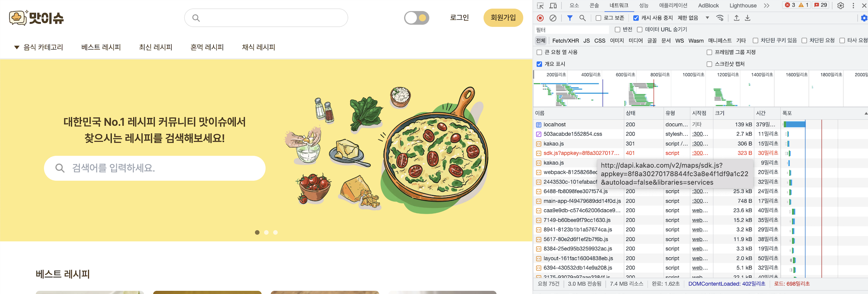Select third banner carousel dot
The width and height of the screenshot is (868, 294).
[x=276, y=232]
